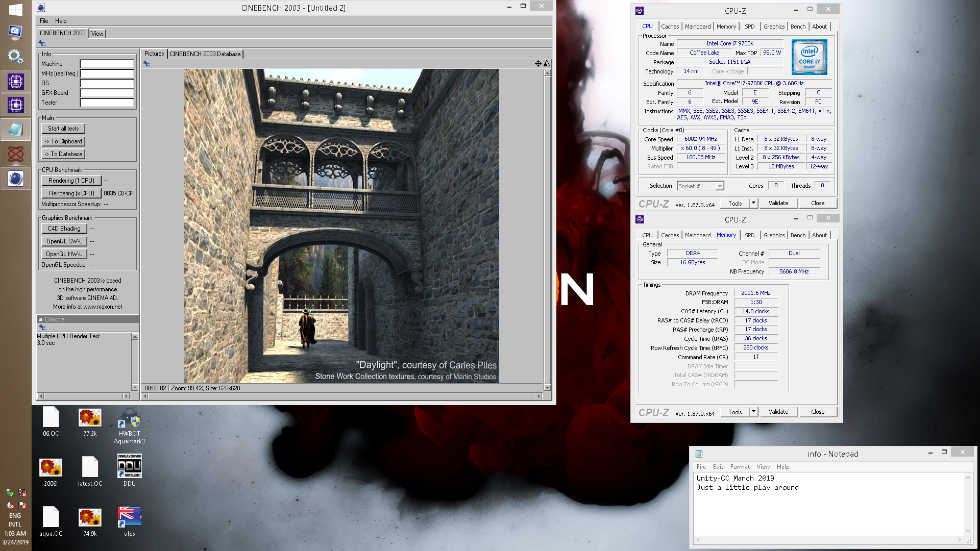
Task: Click the Notepad text area
Action: pyautogui.click(x=829, y=504)
